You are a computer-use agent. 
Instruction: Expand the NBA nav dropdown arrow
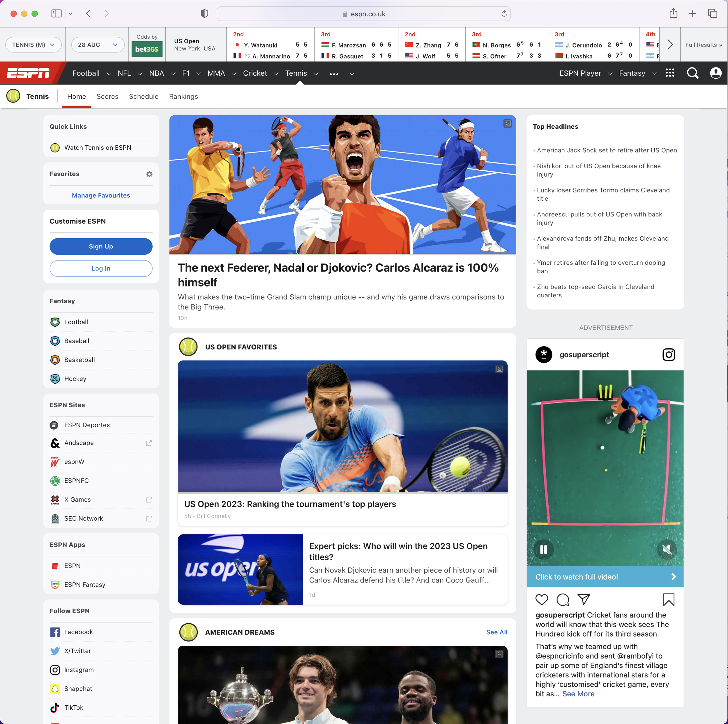tap(173, 73)
